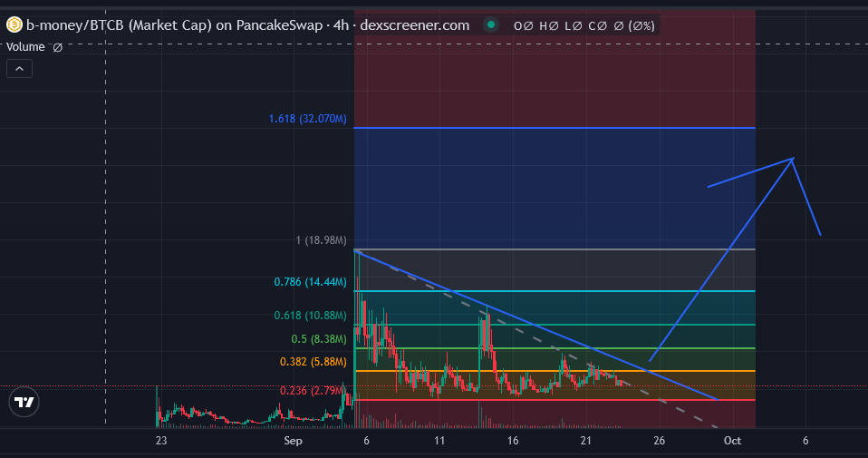Click the b-money coin icon
This screenshot has width=868, height=458.
[x=14, y=24]
